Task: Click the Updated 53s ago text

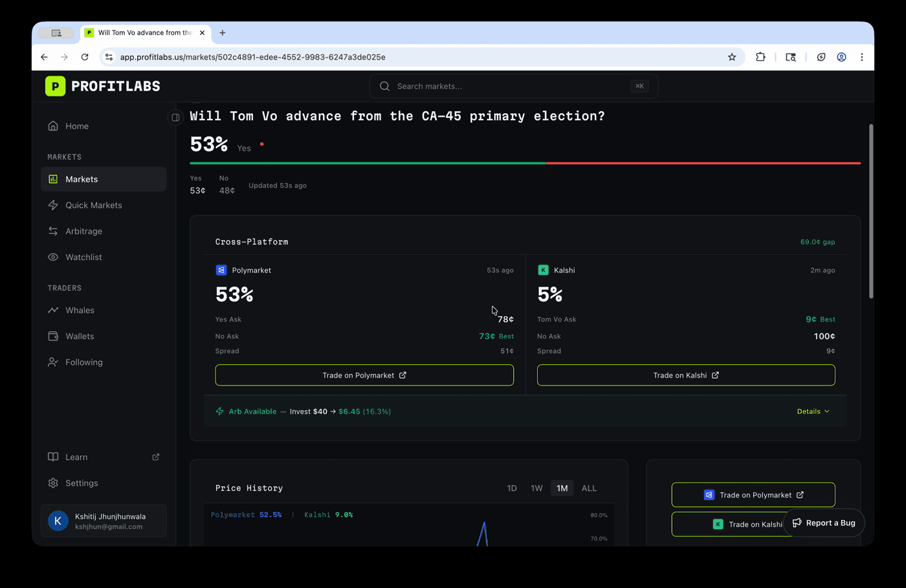Action: [278, 186]
